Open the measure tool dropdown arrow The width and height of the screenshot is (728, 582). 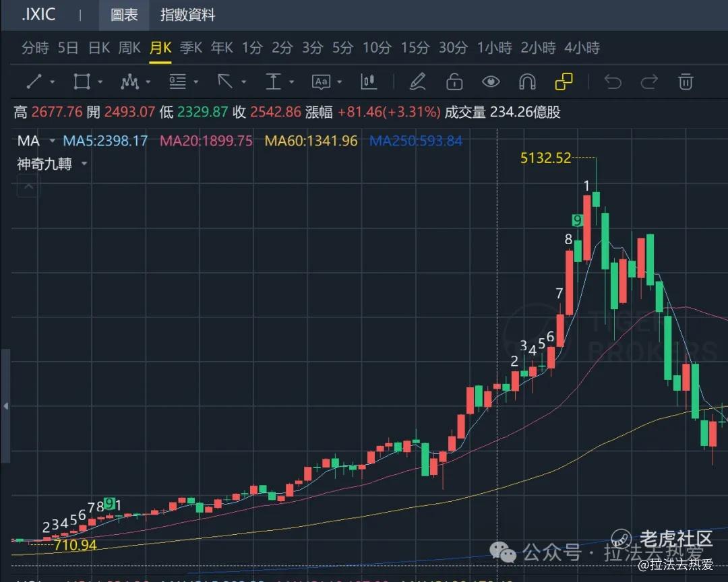click(292, 82)
